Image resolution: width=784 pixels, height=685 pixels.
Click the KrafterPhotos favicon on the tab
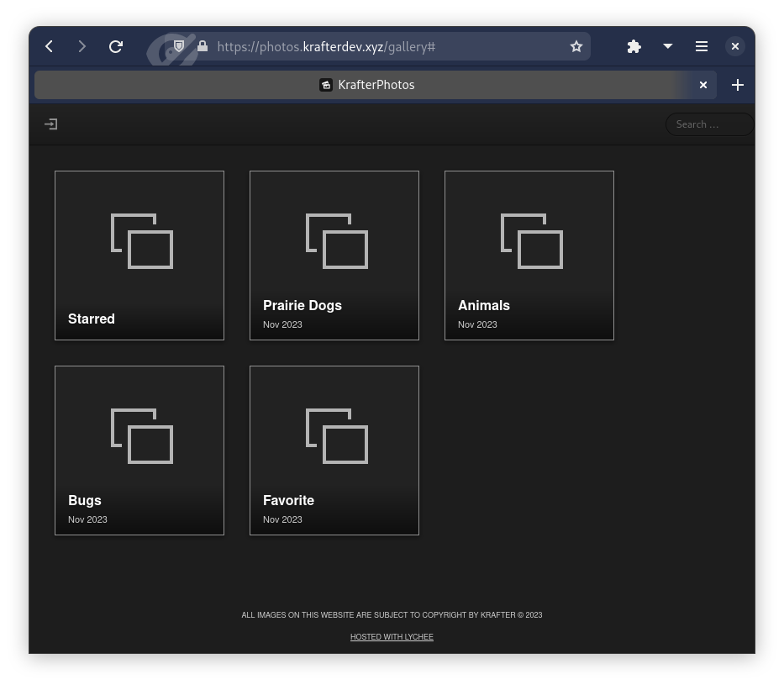pyautogui.click(x=326, y=84)
